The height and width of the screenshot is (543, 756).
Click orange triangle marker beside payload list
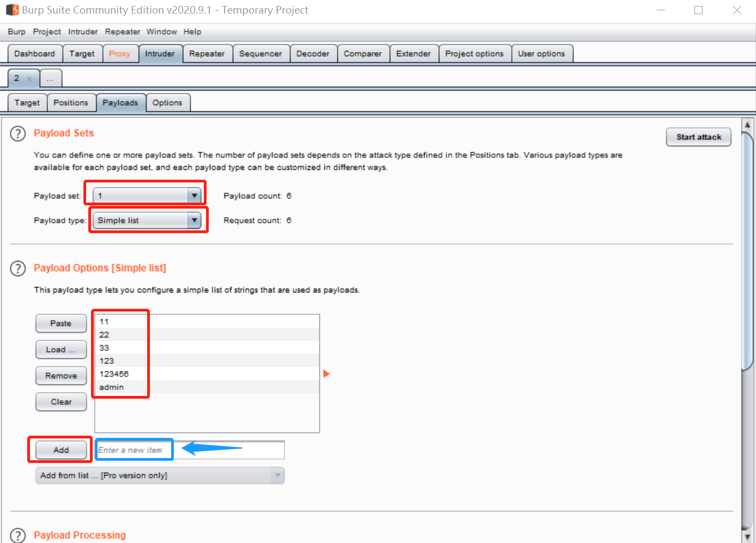(326, 374)
